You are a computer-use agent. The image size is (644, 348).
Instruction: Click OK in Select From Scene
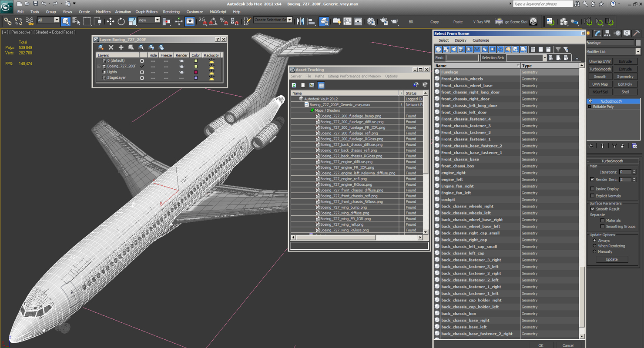pos(540,345)
